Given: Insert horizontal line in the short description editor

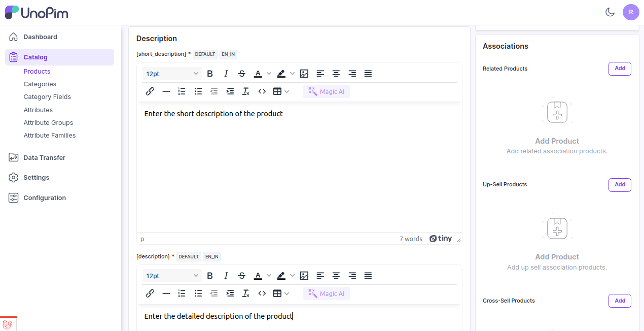Looking at the screenshot, I should coord(166,91).
